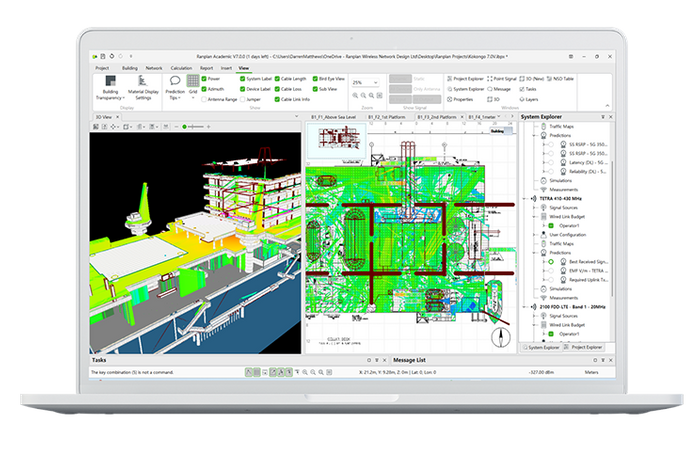The image size is (700, 453).
Task: Collapse the ribbon with the chevron
Action: click(607, 105)
